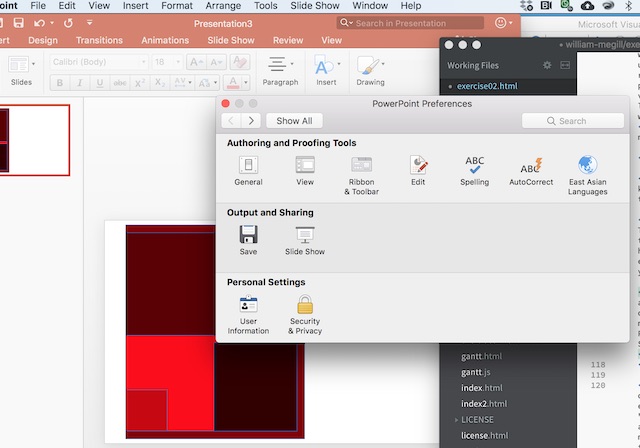Switch to the Transitions ribbon tab
Screen dimensions: 640x448
99,40
